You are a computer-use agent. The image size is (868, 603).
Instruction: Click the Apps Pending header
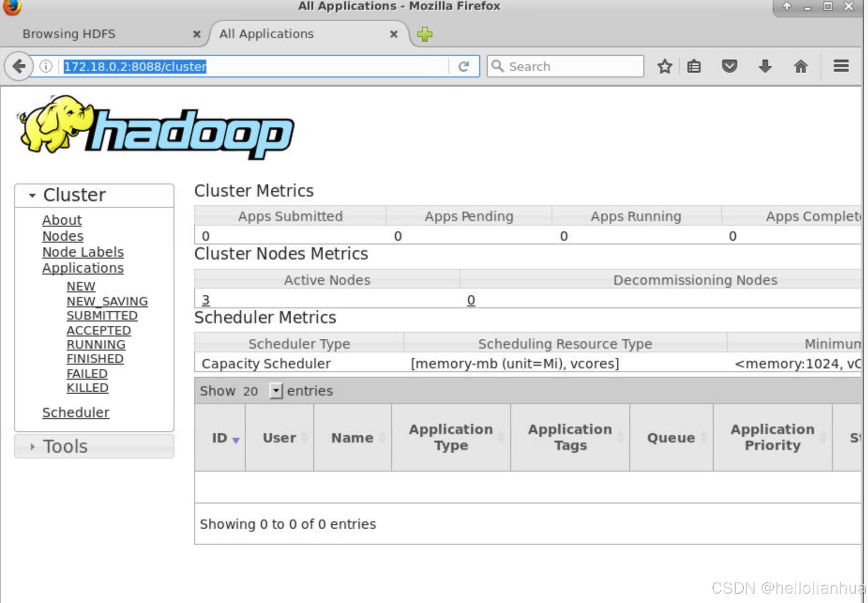point(469,216)
